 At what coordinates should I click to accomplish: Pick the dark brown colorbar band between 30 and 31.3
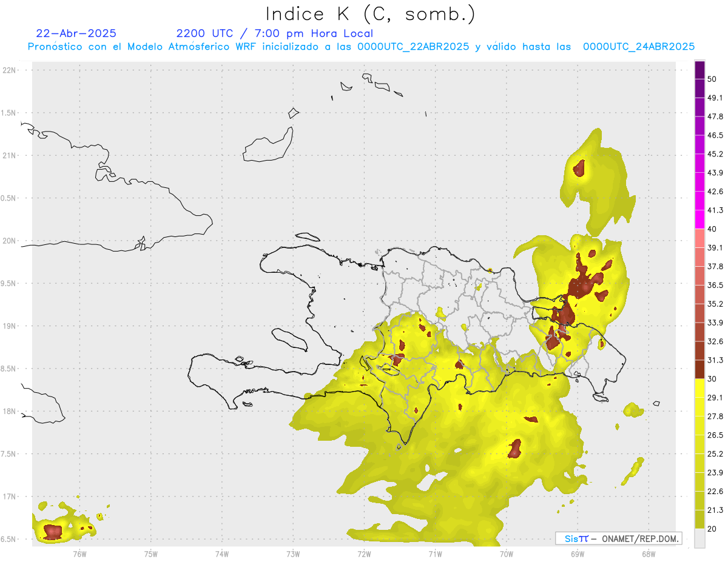(699, 370)
